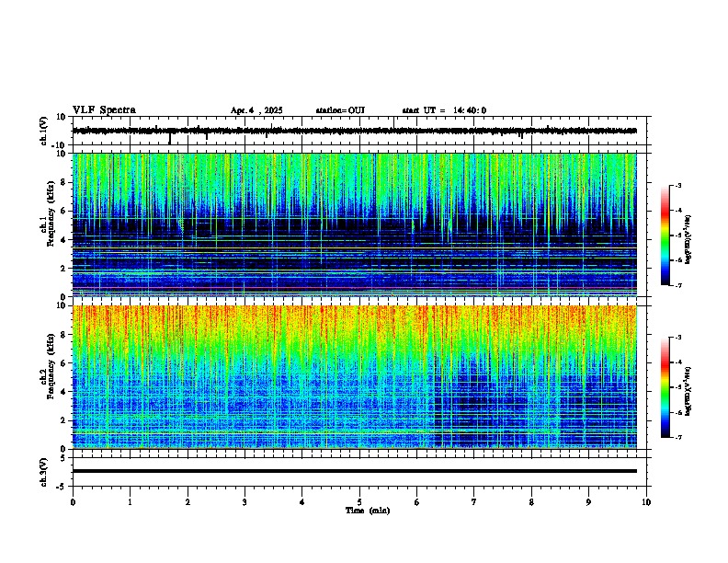
Task: Click the 'ch.3(V)' axis label
Action: pos(44,473)
